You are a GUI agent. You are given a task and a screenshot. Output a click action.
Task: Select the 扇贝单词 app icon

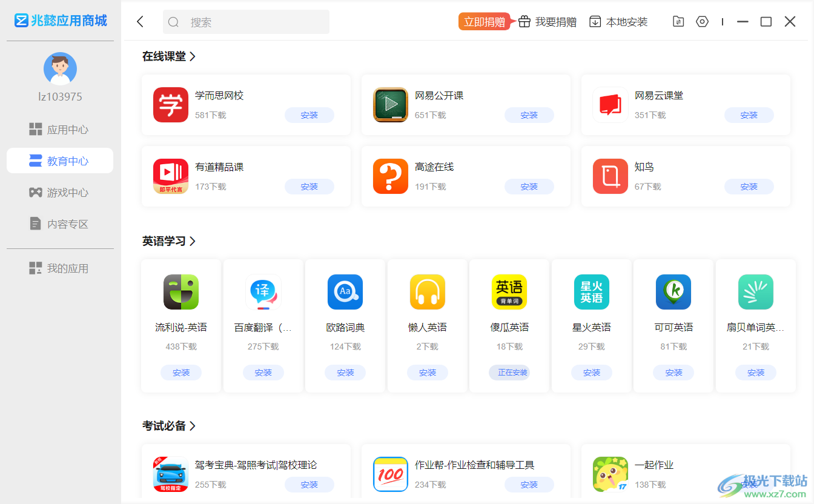(x=756, y=292)
